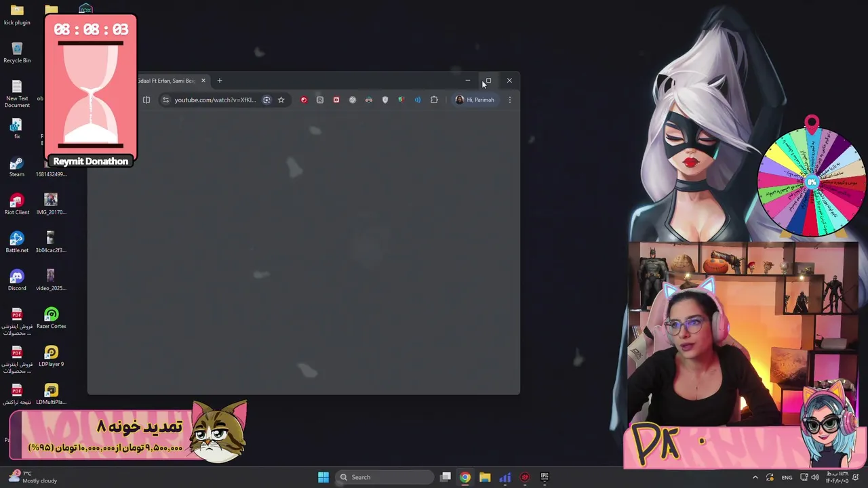Launch LDPlayer 9 from the desktop
Screen dimensions: 868x488
pyautogui.click(x=51, y=356)
